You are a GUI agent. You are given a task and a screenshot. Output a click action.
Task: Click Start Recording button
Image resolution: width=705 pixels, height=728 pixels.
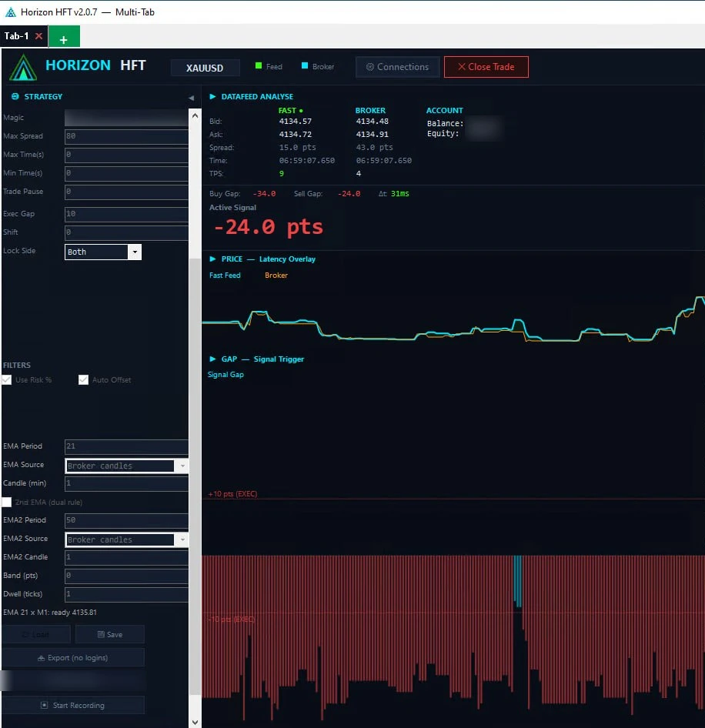click(73, 705)
